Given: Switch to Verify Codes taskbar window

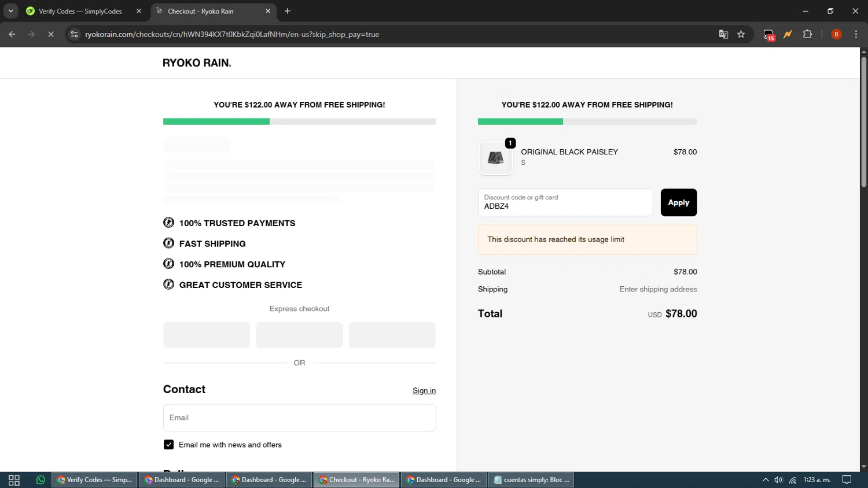Looking at the screenshot, I should click(x=95, y=480).
